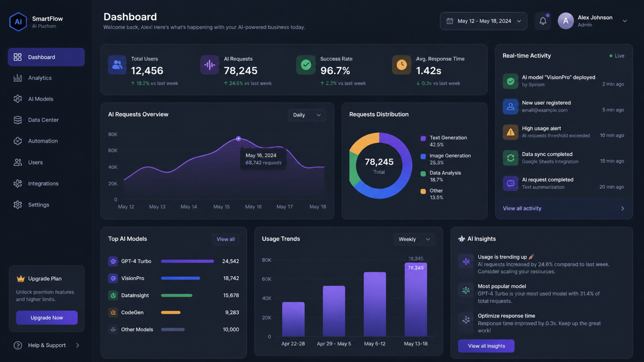
Task: Click the Alex Johnson avatar circle
Action: point(566,21)
